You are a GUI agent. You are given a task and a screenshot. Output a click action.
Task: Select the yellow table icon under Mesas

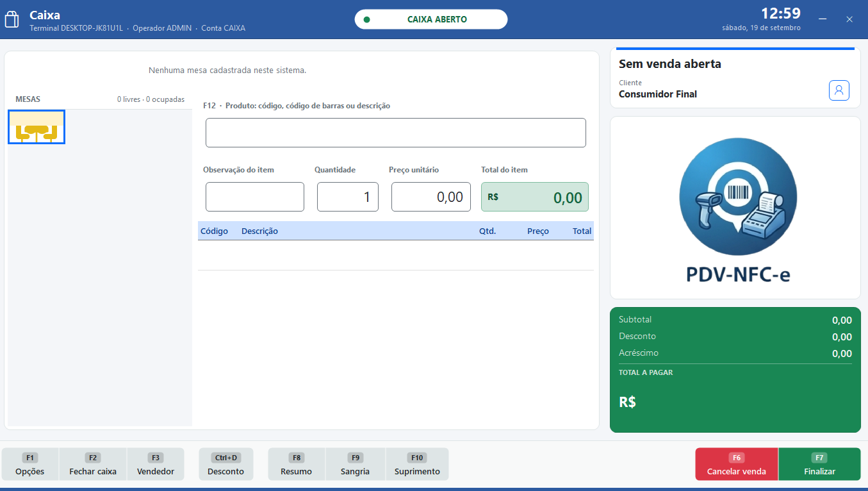point(37,127)
